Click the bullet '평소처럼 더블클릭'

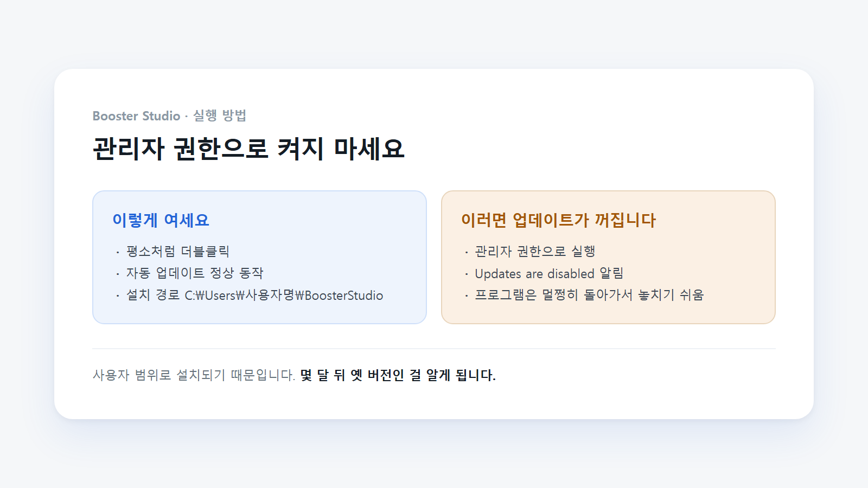177,252
